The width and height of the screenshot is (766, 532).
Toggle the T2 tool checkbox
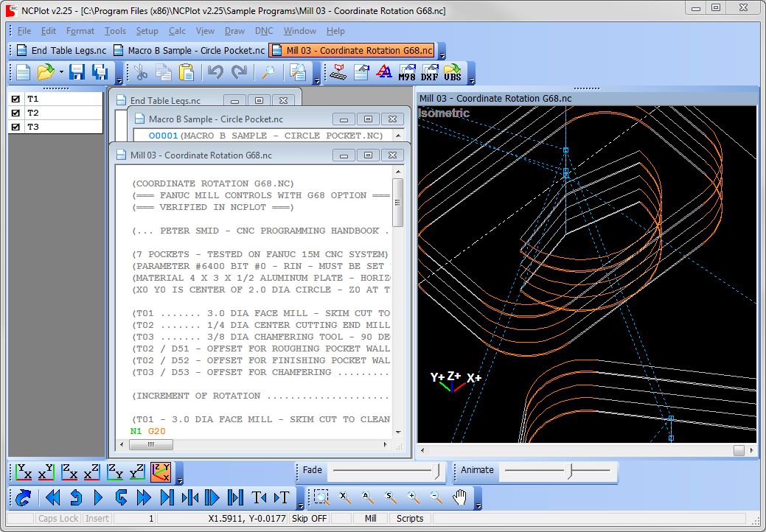coord(15,113)
